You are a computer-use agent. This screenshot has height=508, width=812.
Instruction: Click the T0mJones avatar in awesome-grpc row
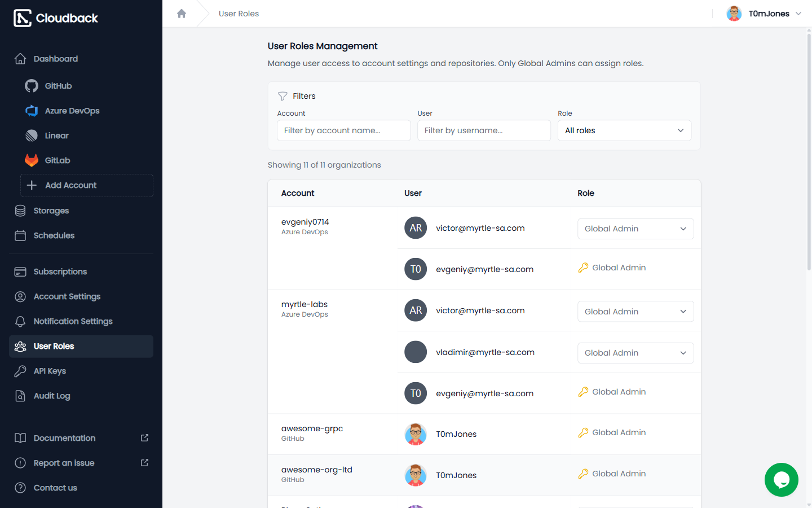pyautogui.click(x=416, y=434)
